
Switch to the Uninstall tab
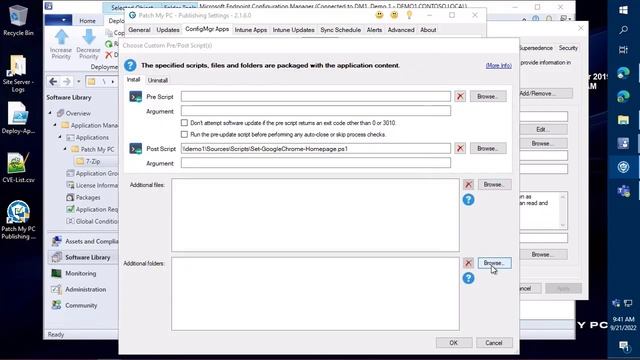[158, 80]
